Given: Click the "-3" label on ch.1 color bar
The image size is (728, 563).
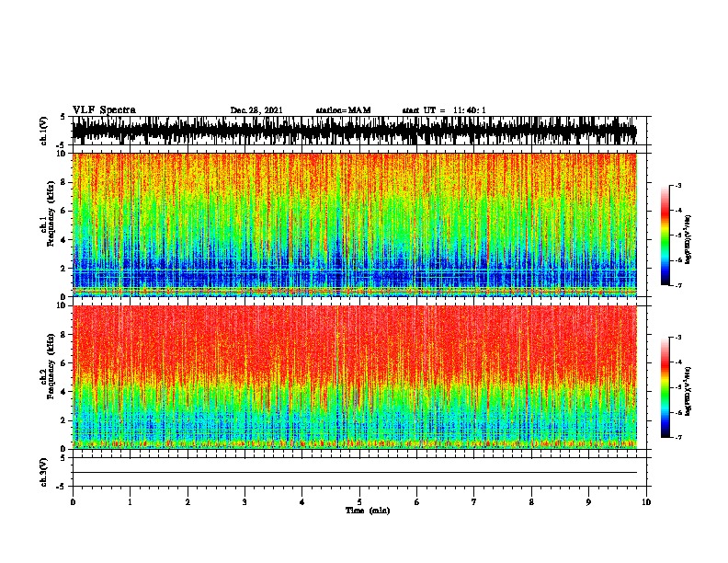Looking at the screenshot, I should tap(678, 186).
